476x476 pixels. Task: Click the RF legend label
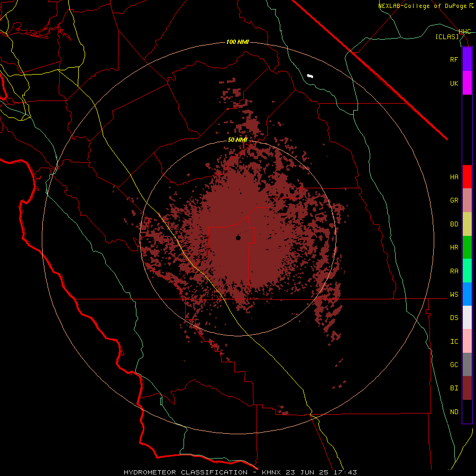pos(454,59)
